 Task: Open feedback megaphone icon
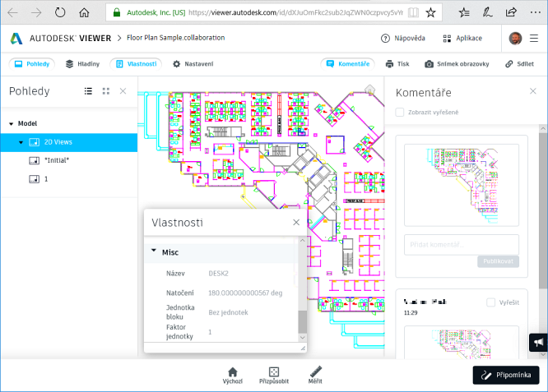pyautogui.click(x=538, y=343)
